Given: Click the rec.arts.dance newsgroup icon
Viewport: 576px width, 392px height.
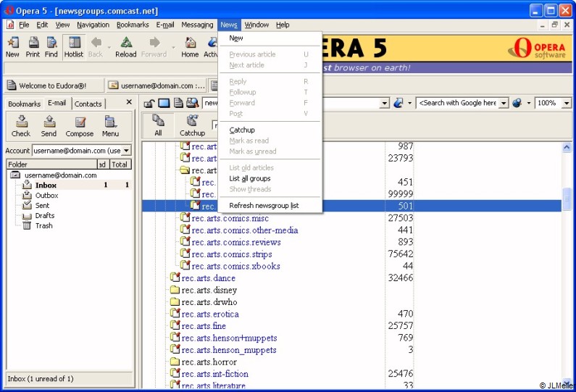Looking at the screenshot, I should click(175, 278).
